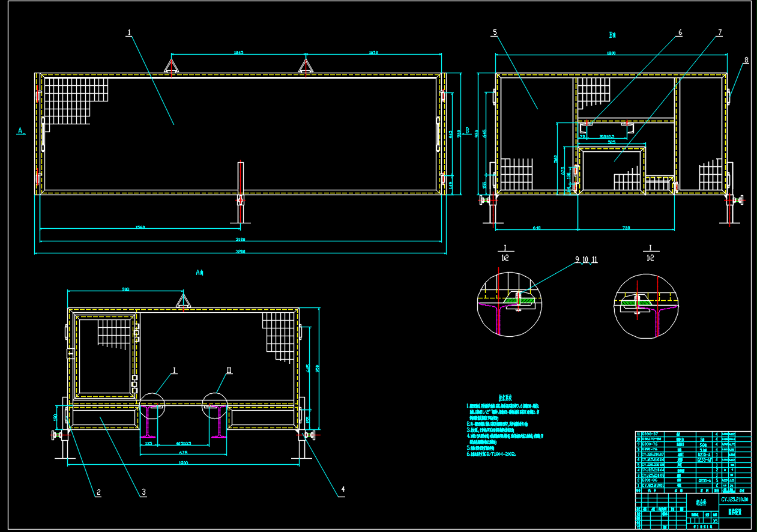Click the section arrow label A

(20, 130)
